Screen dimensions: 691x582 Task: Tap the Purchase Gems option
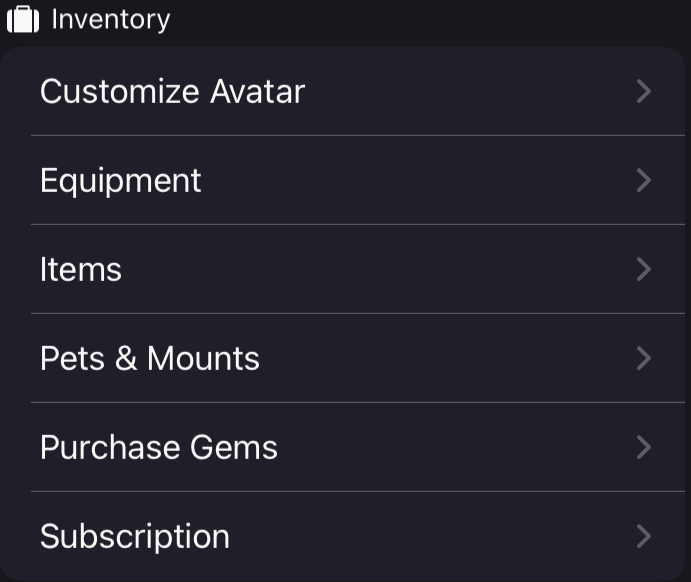[x=159, y=448]
